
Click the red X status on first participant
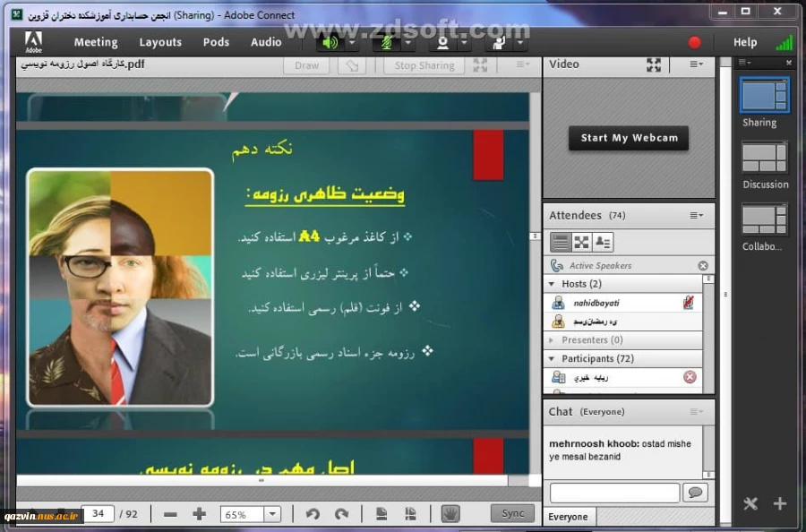[690, 377]
